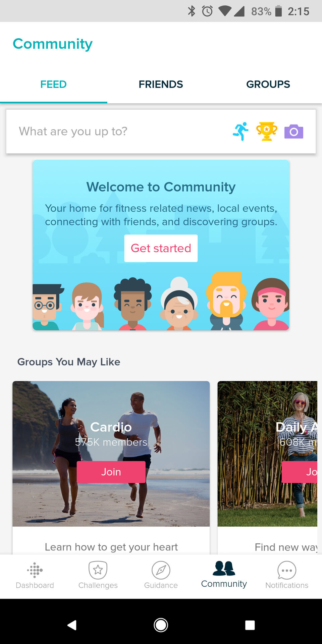Tap the Android recent apps square
Screen dimensions: 322x644
(250, 625)
